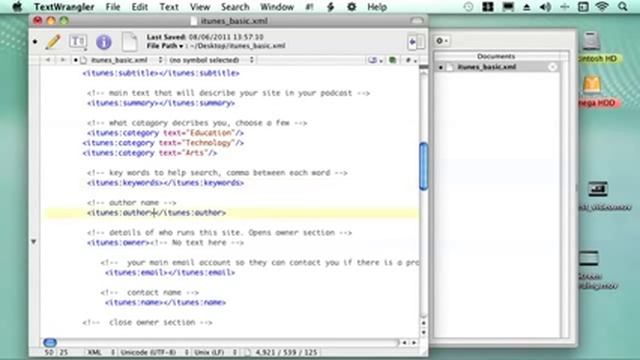Image resolution: width=640 pixels, height=360 pixels.
Task: Open the File Path dropdown
Action: (165, 46)
